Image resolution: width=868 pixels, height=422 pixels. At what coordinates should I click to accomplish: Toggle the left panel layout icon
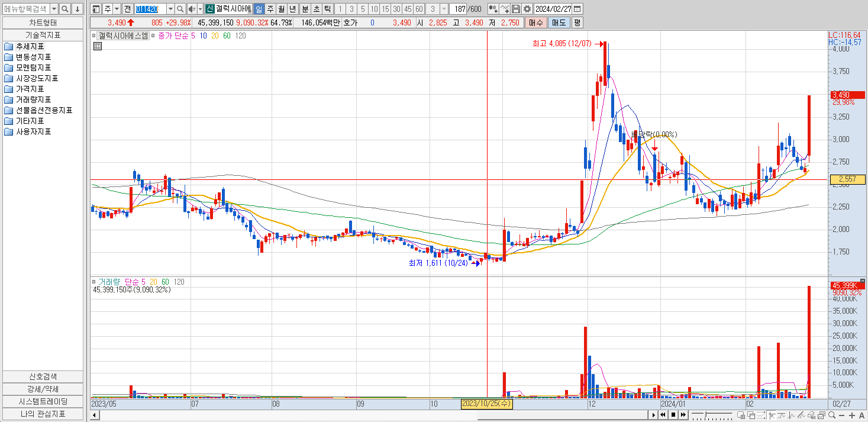point(96,9)
